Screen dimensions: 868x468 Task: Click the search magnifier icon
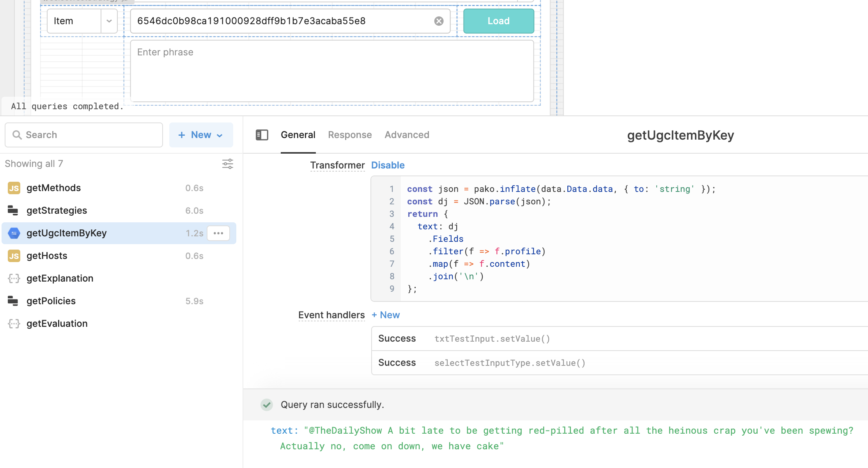(17, 135)
